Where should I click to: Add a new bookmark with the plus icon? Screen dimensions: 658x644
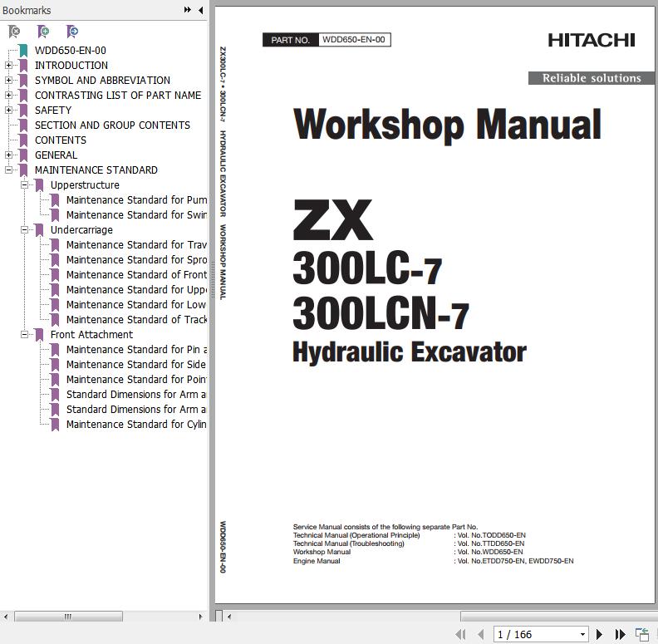coord(43,31)
